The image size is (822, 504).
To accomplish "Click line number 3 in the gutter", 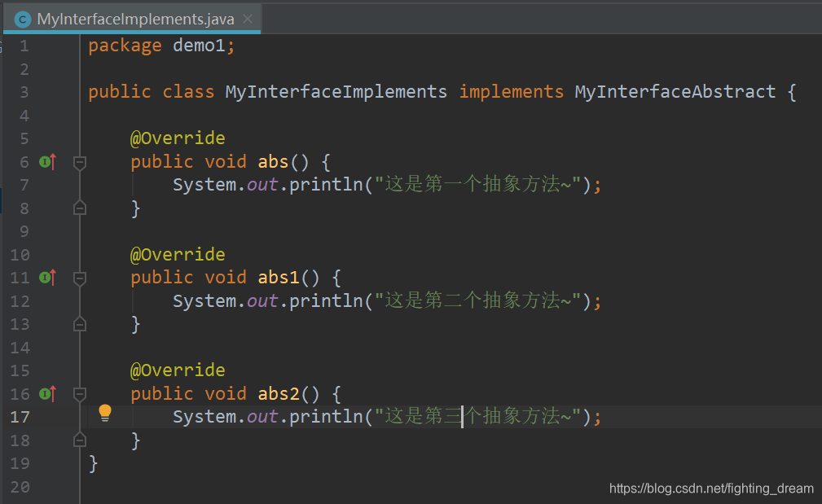I will (x=24, y=92).
